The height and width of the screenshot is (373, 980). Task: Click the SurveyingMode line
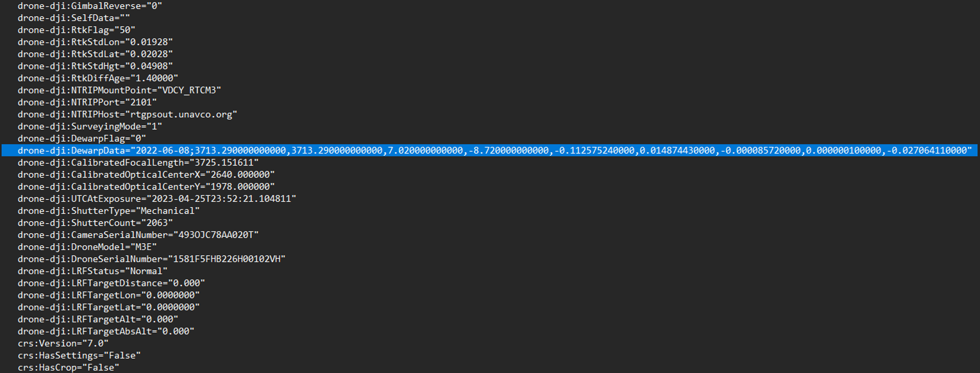(90, 126)
